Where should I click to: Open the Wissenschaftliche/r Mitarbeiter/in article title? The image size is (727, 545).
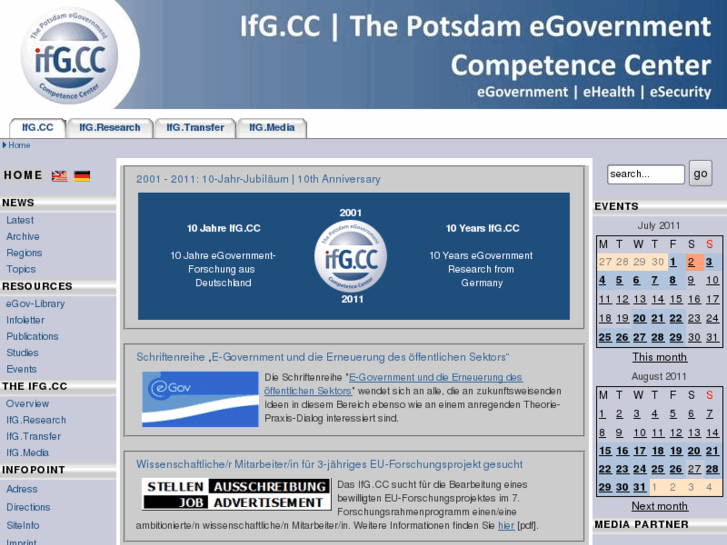click(329, 464)
